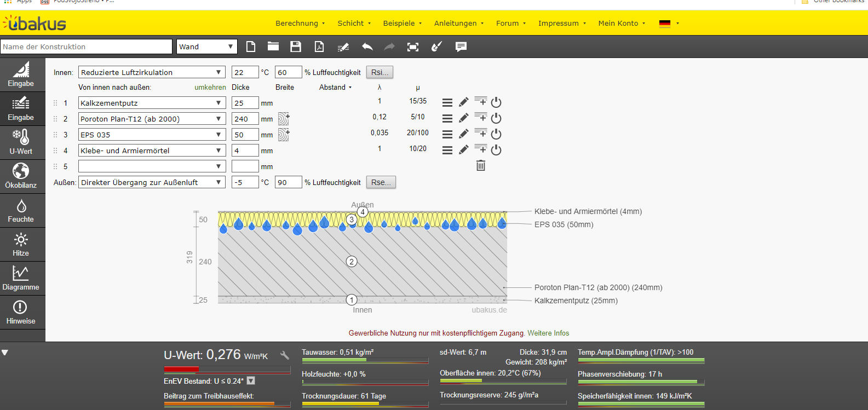Save construction with the floppy disk icon
Image resolution: width=868 pixels, height=410 pixels.
click(296, 47)
